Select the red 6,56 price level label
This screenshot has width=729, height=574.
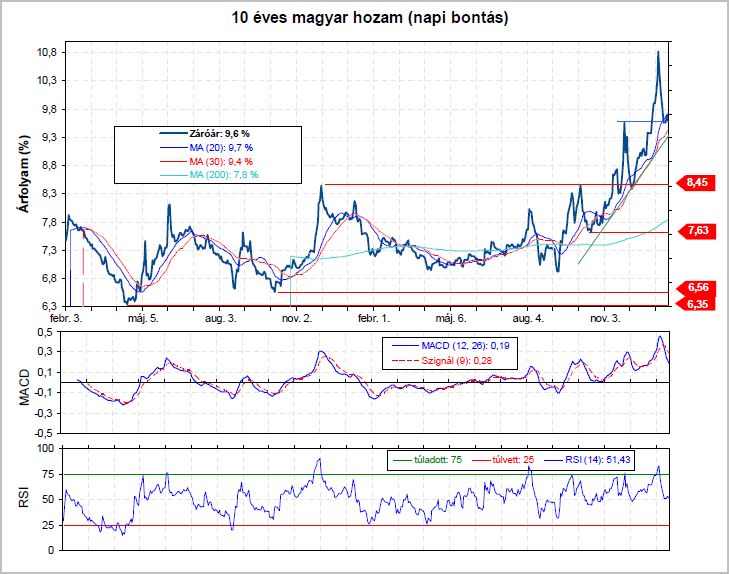[699, 287]
